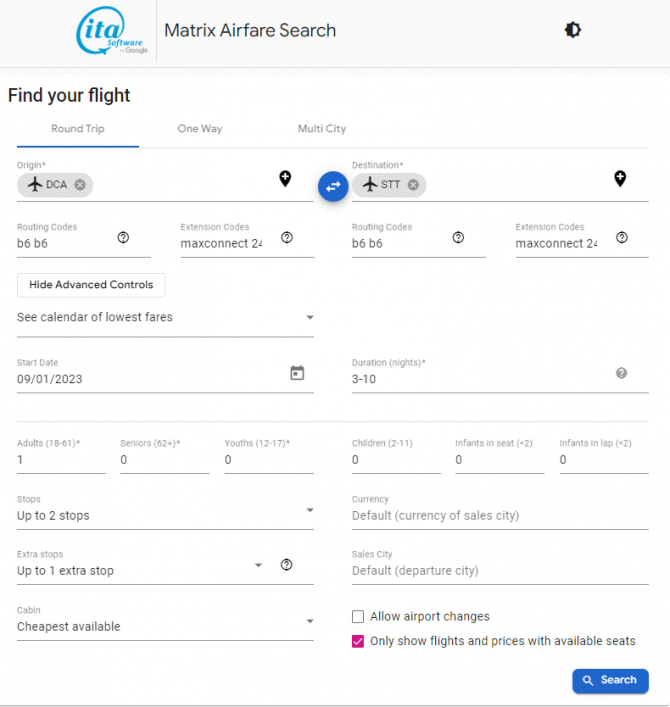
Task: Open nearby airports pin for Destination
Action: pos(620,179)
